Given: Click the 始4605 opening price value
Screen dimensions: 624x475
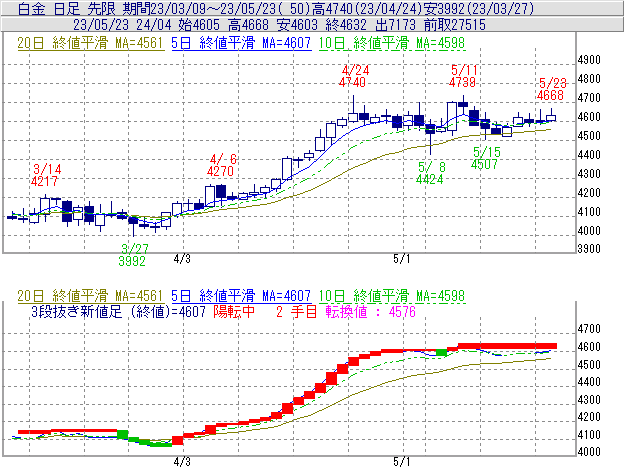Looking at the screenshot, I should coord(199,25).
